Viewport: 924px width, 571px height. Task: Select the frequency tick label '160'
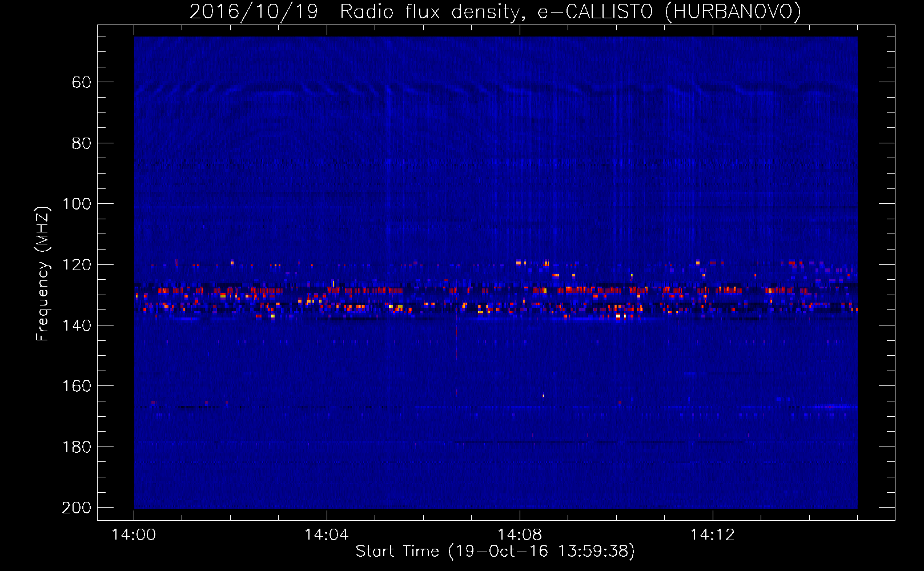pos(77,387)
